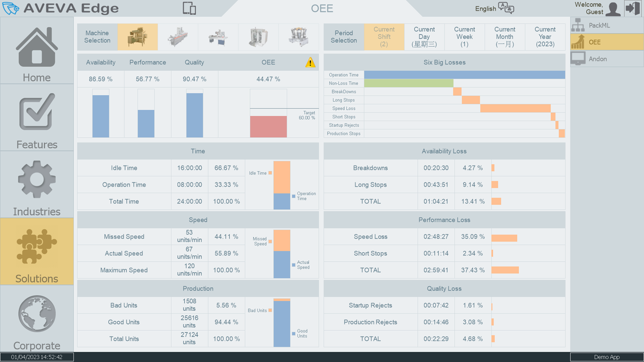Click the Operation Time 33.33 % cell
Screen dimensions: 644x362
226,185
